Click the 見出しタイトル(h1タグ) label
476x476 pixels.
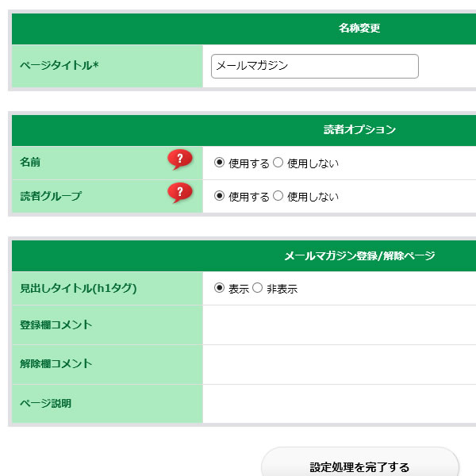(x=79, y=288)
